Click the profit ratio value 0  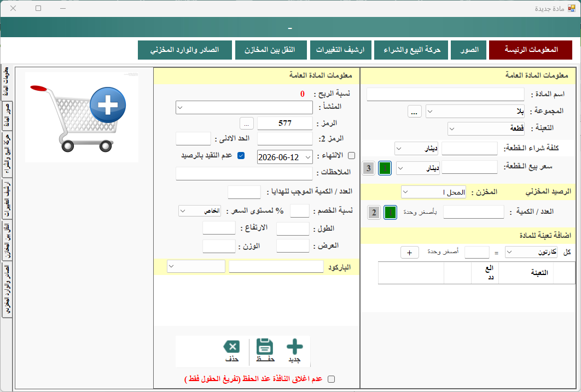pos(303,94)
